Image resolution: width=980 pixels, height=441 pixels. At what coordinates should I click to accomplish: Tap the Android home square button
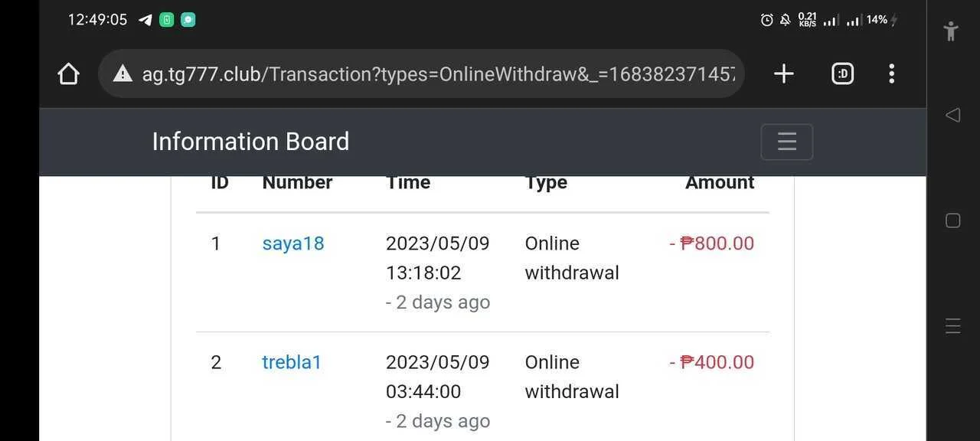point(952,220)
